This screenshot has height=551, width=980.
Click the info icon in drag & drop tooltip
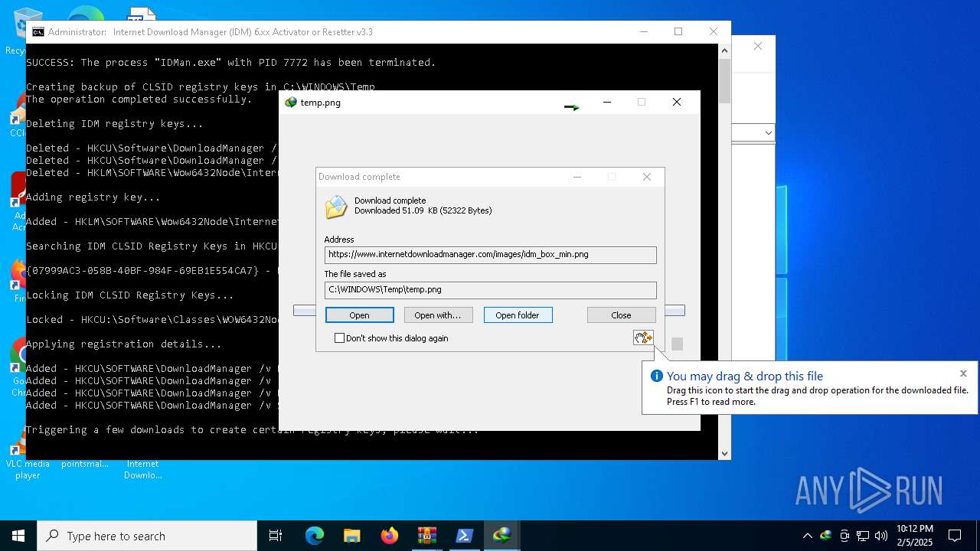[656, 376]
